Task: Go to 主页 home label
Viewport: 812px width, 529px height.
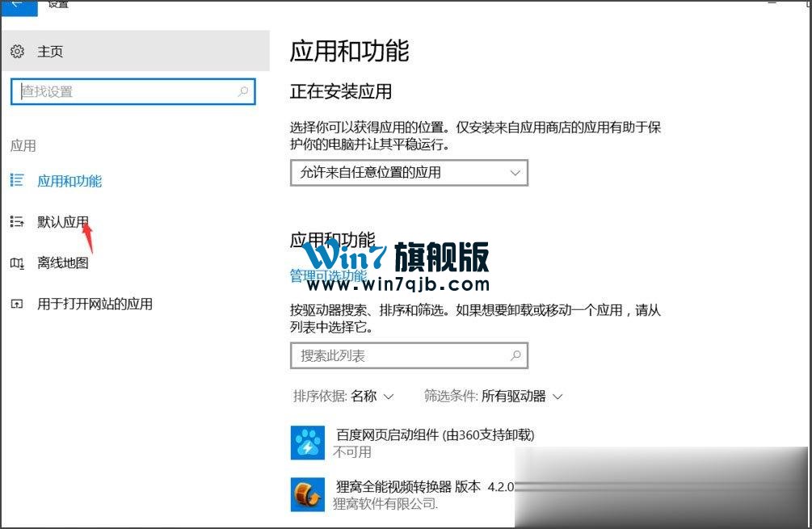Action: coord(50,52)
